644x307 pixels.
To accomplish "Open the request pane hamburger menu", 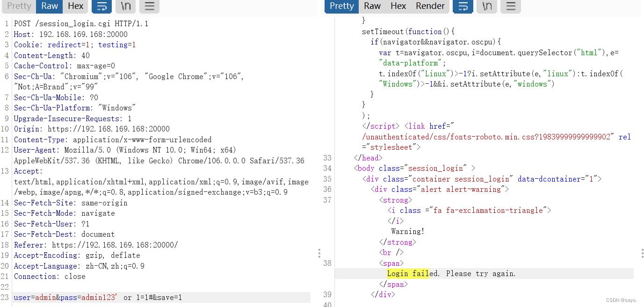I will coord(149,6).
